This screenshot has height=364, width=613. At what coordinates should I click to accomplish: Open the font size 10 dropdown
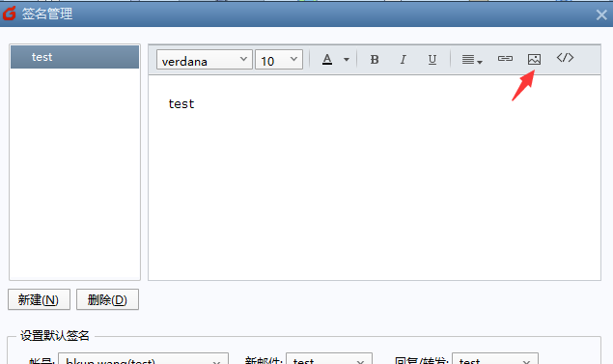click(x=279, y=60)
